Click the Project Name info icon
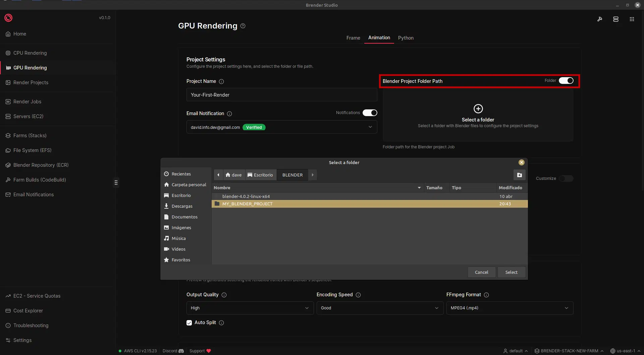This screenshot has width=644, height=355. (x=221, y=82)
